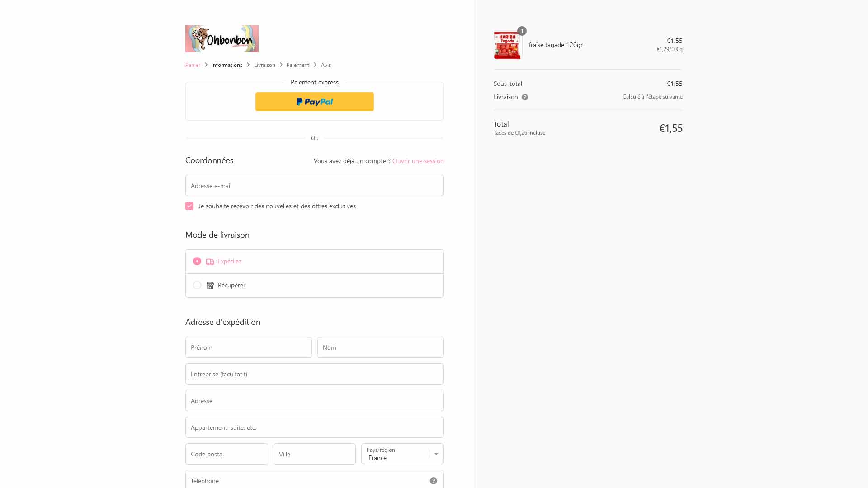Screen dimensions: 868x488
Task: Click the dropdown arrow in Pays/région field
Action: click(x=436, y=454)
